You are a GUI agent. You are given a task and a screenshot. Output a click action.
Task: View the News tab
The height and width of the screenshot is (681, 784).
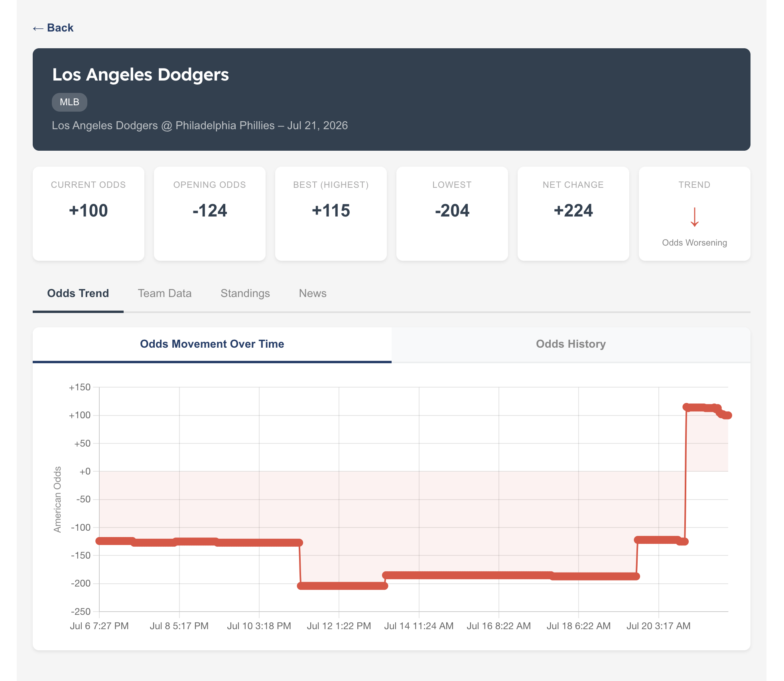coord(313,293)
